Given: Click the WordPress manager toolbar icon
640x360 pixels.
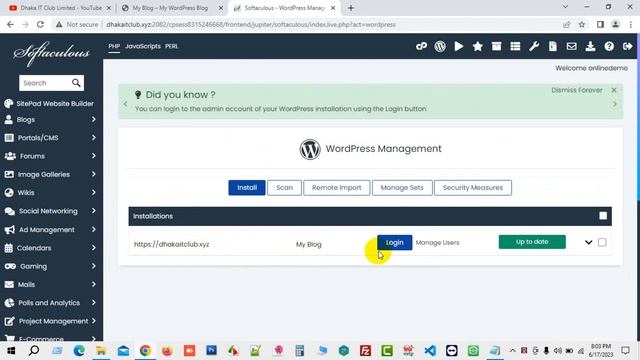Looking at the screenshot, I should [x=440, y=46].
